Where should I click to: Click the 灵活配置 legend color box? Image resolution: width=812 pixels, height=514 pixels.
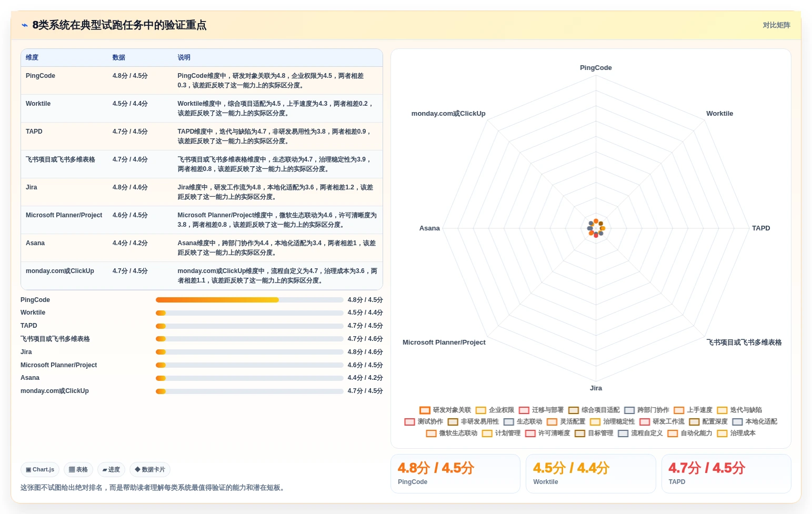point(552,421)
